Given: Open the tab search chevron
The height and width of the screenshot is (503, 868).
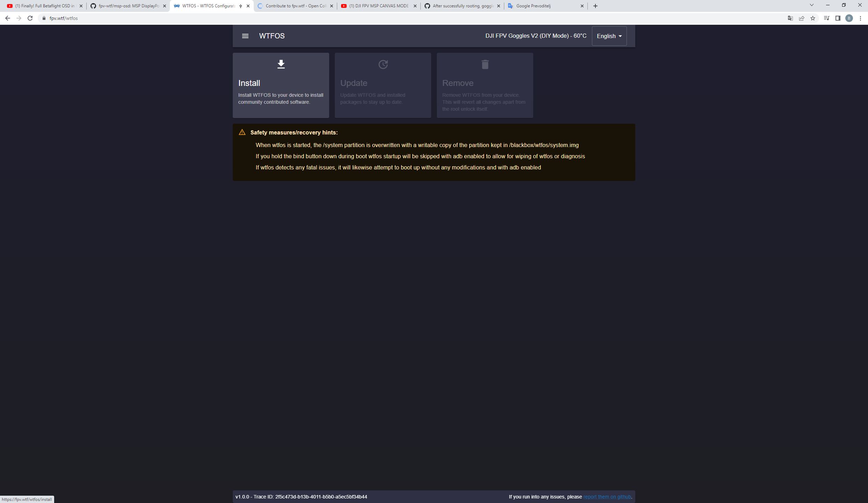Looking at the screenshot, I should click(811, 5).
